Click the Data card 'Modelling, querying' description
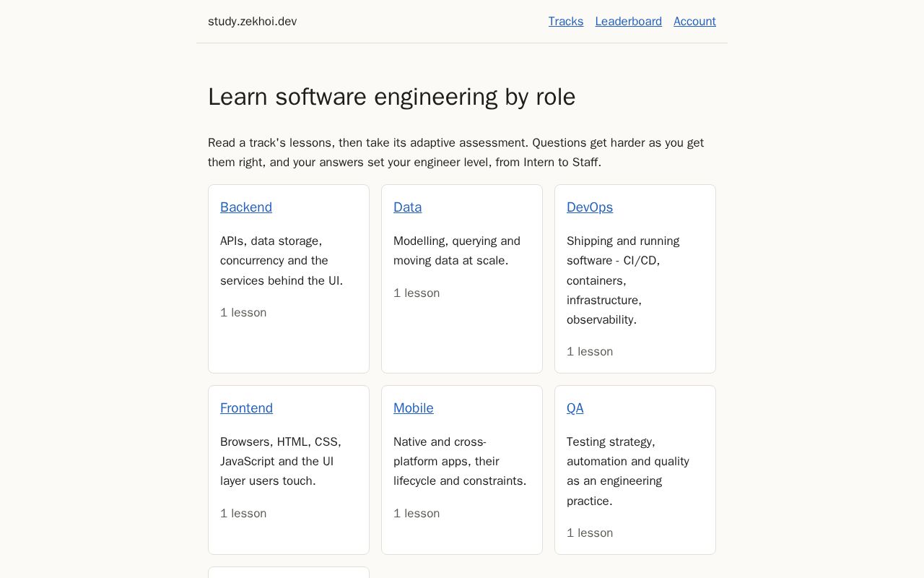Viewport: 924px width, 578px height. (457, 251)
